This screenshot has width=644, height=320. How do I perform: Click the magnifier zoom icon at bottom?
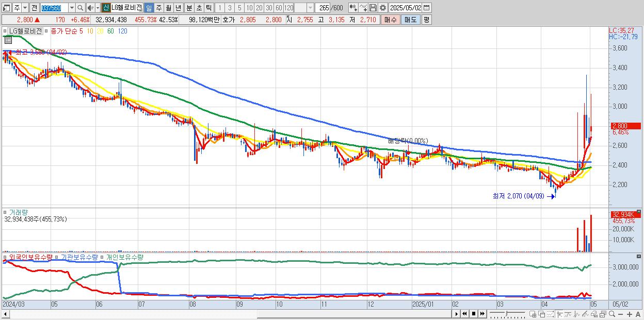click(612, 314)
